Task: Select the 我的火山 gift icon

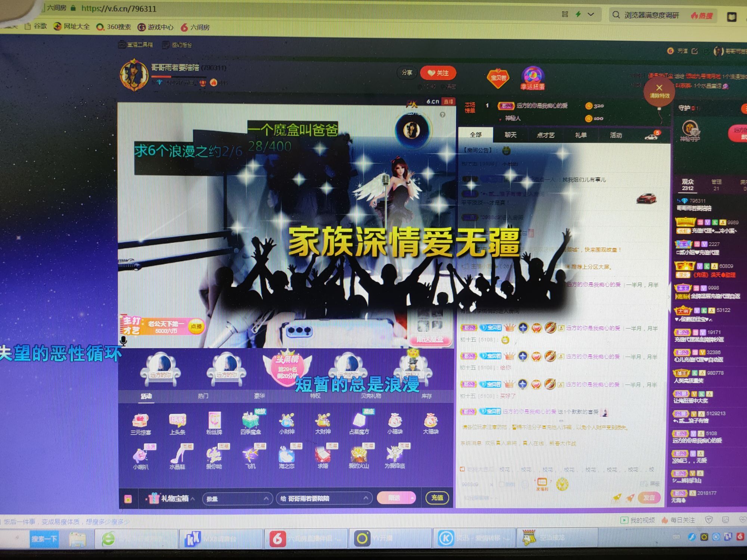Action: point(359,455)
